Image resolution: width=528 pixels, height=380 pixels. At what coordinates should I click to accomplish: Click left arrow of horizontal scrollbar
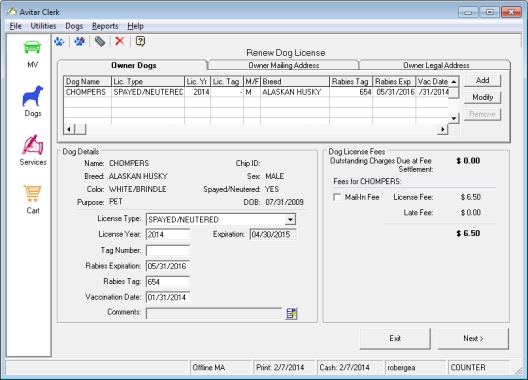point(69,129)
